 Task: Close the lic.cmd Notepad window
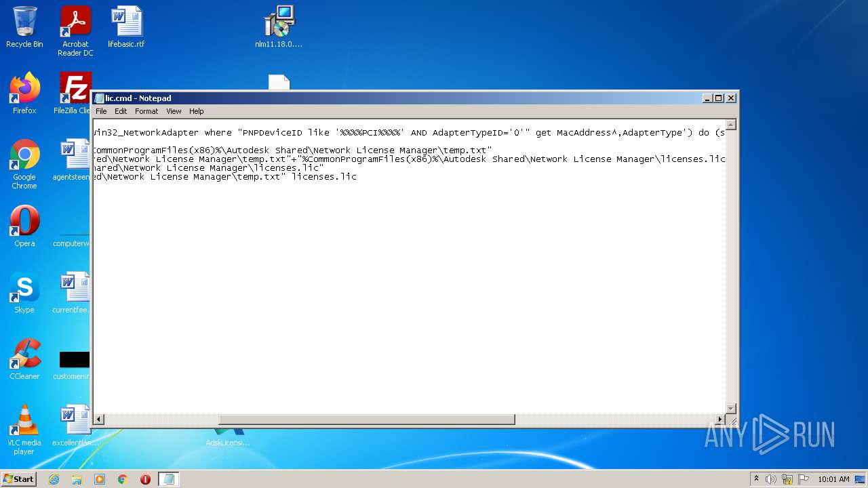pyautogui.click(x=731, y=98)
